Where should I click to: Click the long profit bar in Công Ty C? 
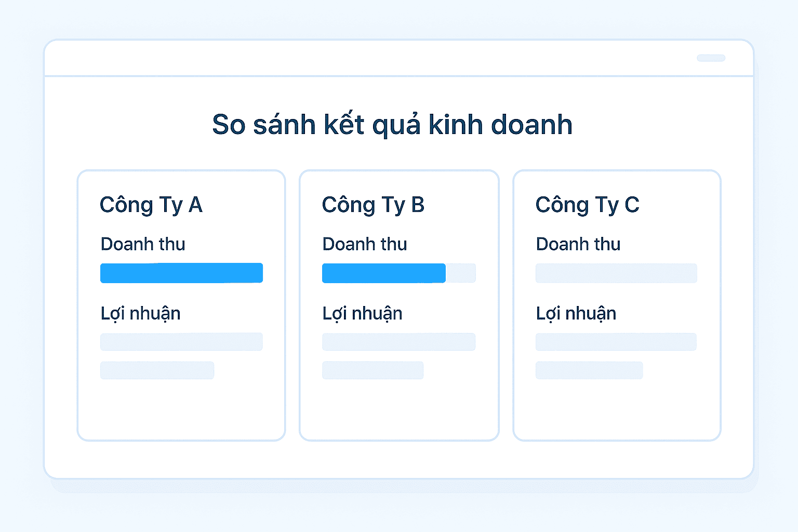point(616,342)
